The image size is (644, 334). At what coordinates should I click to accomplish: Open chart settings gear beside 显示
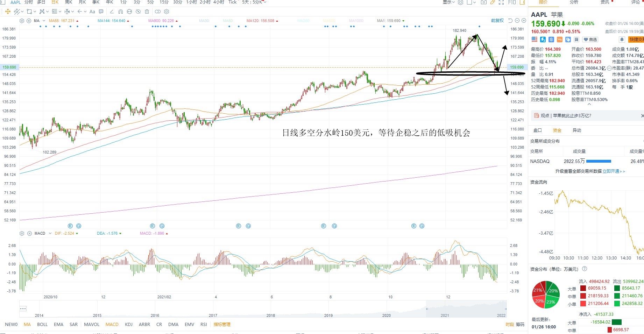pyautogui.click(x=461, y=2)
